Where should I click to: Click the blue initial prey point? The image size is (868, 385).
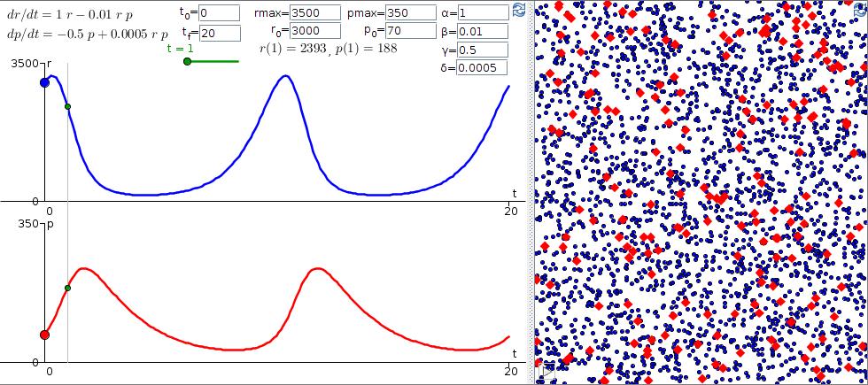point(44,82)
